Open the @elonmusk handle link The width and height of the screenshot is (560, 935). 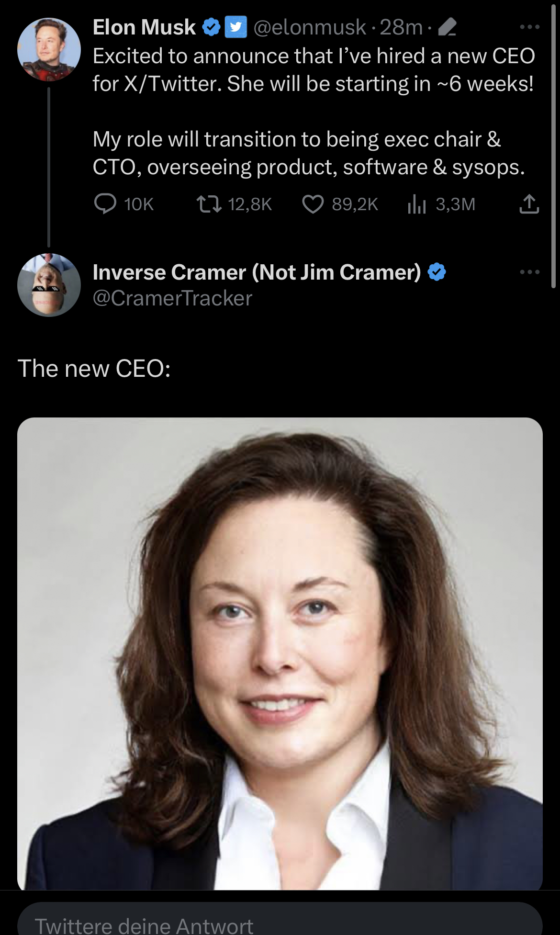(309, 27)
